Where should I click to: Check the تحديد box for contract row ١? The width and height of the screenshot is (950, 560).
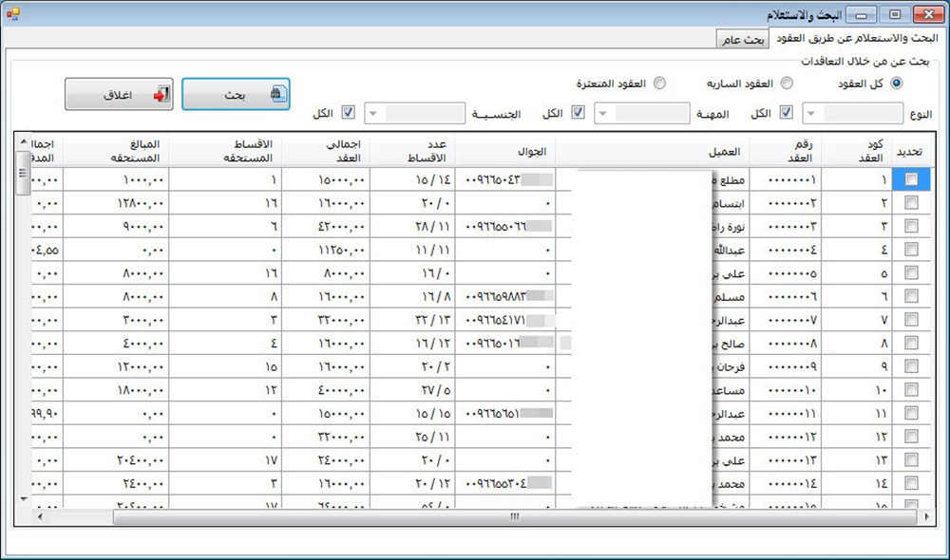coord(912,179)
